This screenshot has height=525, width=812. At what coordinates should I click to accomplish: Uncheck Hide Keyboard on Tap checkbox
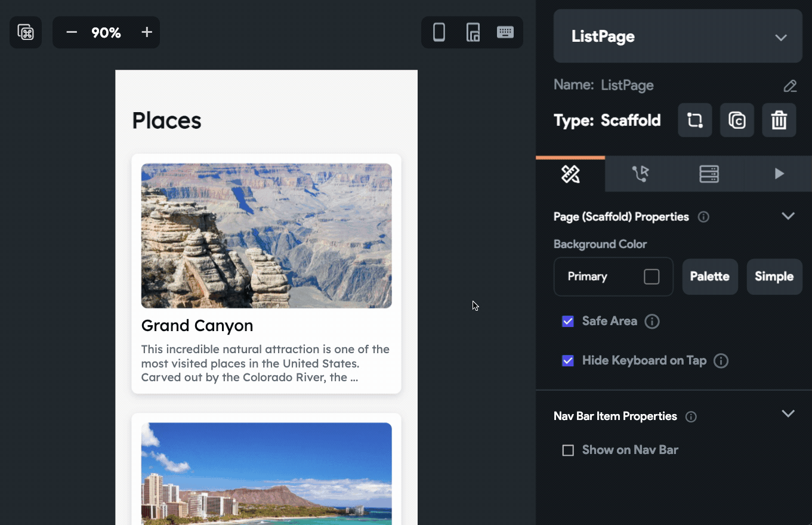coord(568,361)
